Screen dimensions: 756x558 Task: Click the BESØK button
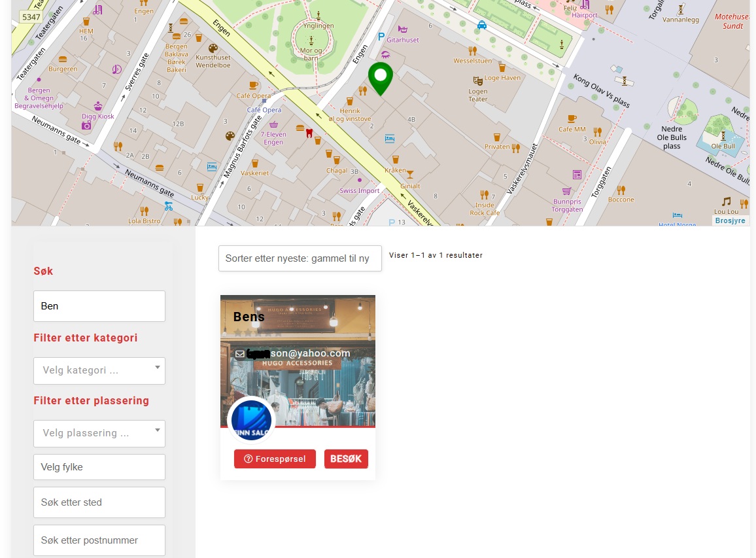tap(346, 459)
